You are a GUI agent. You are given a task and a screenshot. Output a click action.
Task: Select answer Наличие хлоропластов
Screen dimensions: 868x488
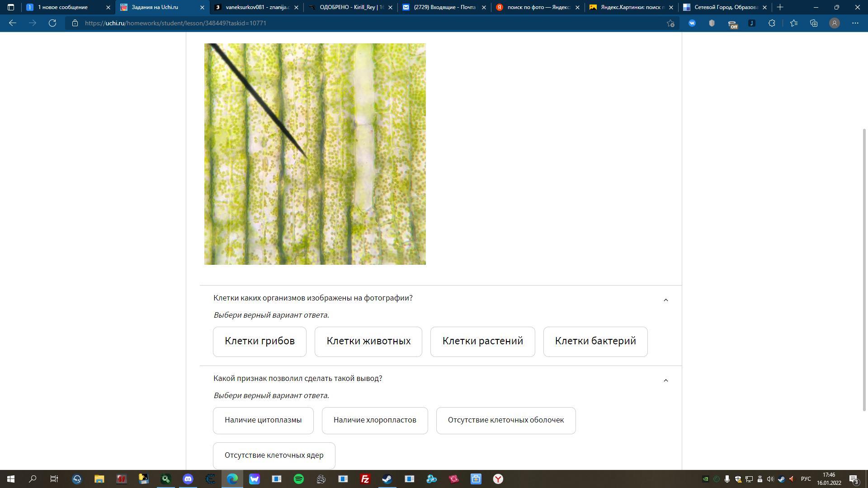point(375,420)
